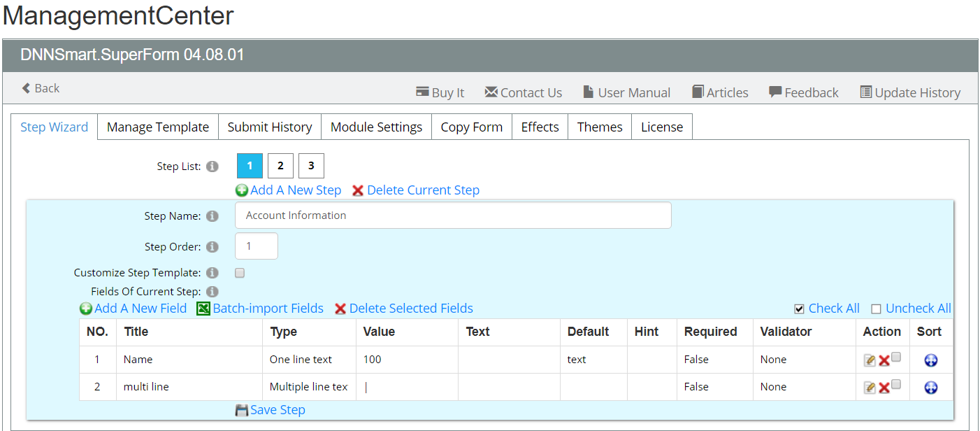Show info tooltip for Step List

[x=212, y=167]
